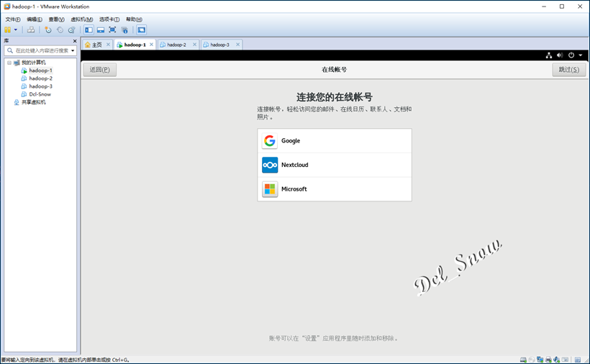Close the hadoop-1 tab
590x364 pixels.
tap(151, 45)
